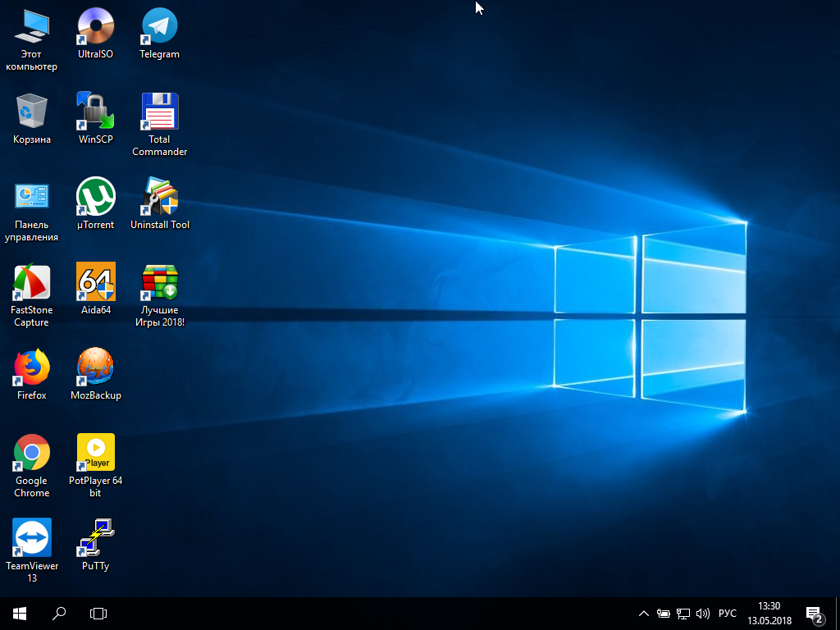This screenshot has width=840, height=630.
Task: Start PotPlayer 64 bit
Action: coord(94,454)
